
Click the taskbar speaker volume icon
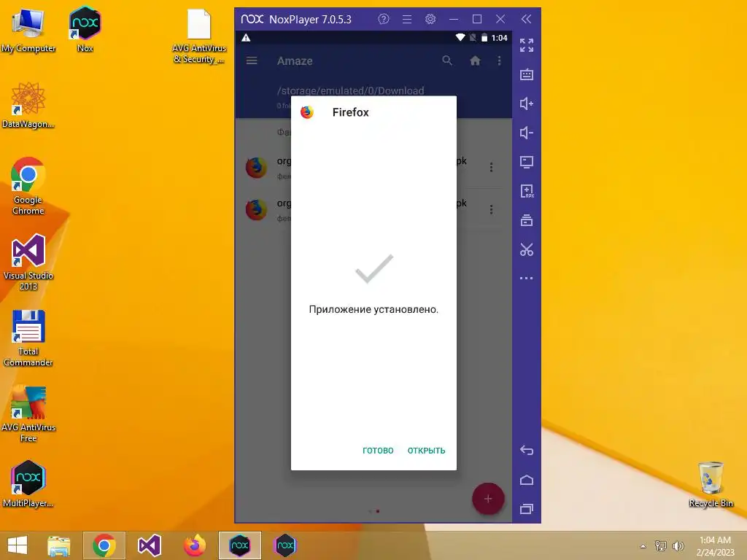coord(678,545)
